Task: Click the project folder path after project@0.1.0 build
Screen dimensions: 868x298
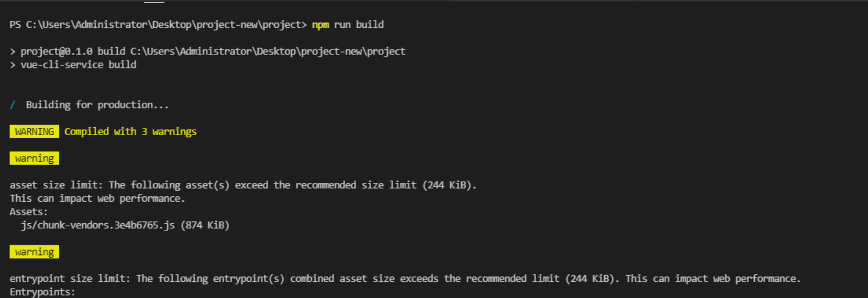Action: 268,51
